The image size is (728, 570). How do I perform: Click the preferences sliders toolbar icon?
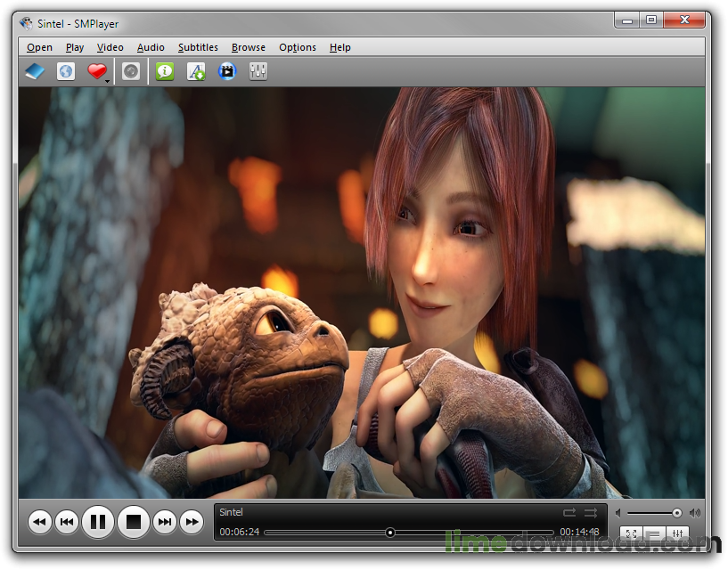(258, 72)
